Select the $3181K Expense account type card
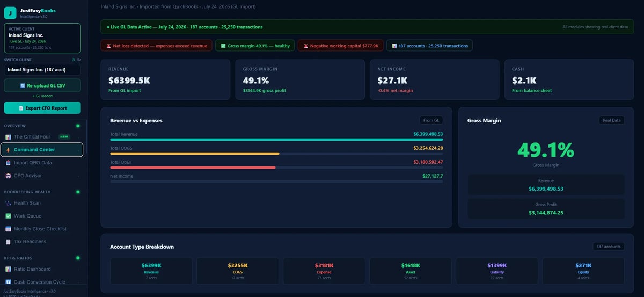This screenshot has width=644, height=297. 324,271
